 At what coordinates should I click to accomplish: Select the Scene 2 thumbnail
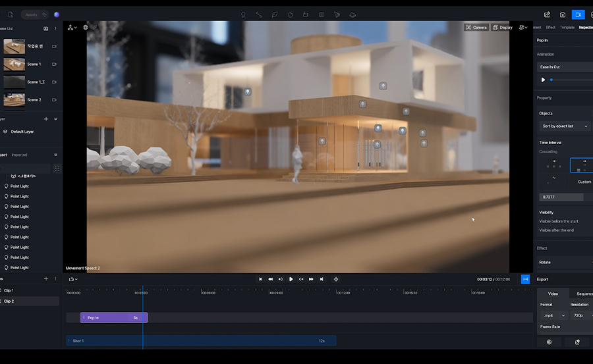[14, 100]
